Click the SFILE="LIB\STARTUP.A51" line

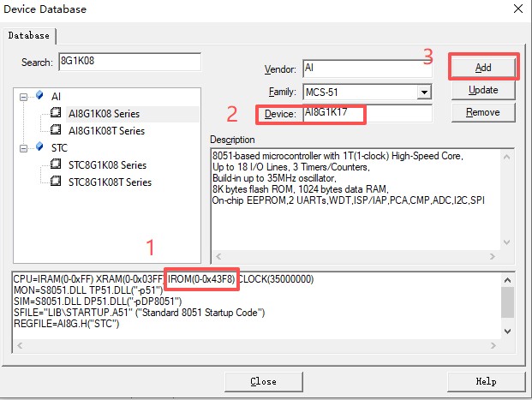(x=140, y=313)
